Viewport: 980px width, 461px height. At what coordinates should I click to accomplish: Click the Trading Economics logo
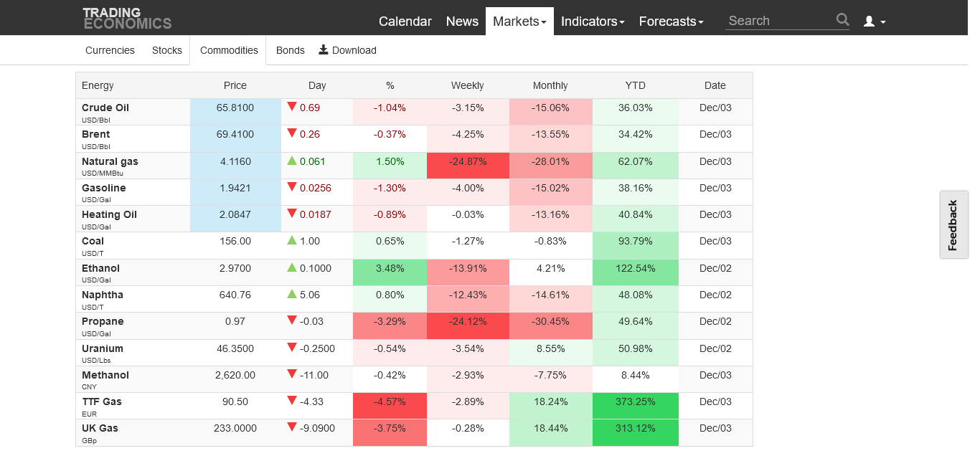coord(127,19)
